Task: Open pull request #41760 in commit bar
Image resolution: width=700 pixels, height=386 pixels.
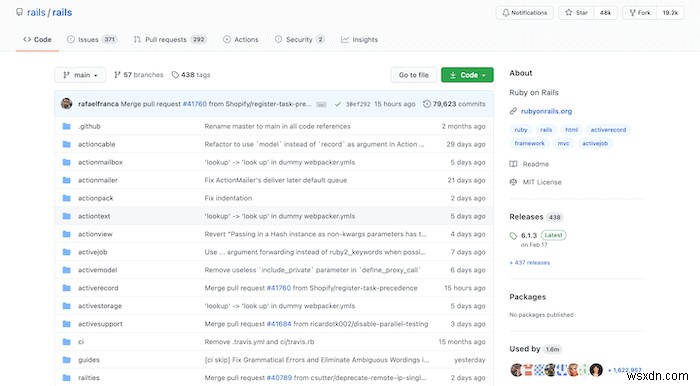Action: pyautogui.click(x=195, y=104)
